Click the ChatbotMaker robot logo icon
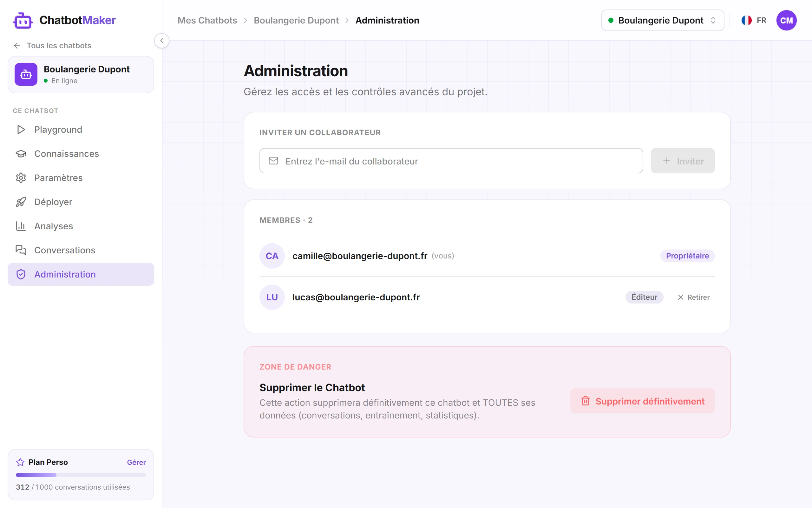The image size is (812, 508). 23,21
